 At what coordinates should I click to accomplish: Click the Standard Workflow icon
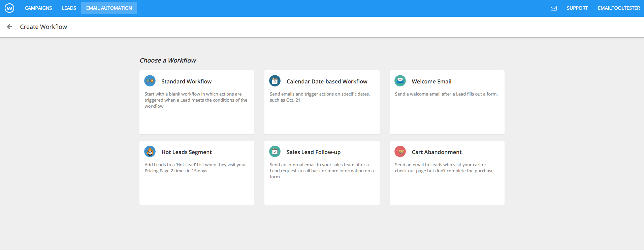(x=150, y=81)
